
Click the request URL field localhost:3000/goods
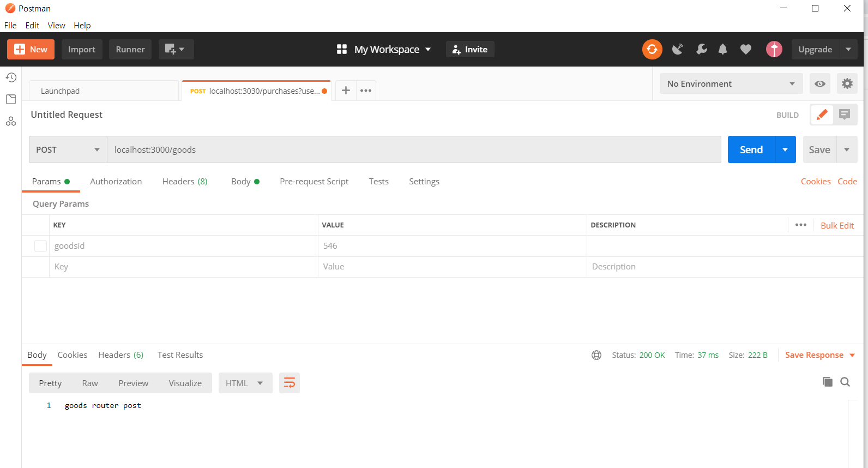[x=414, y=149]
